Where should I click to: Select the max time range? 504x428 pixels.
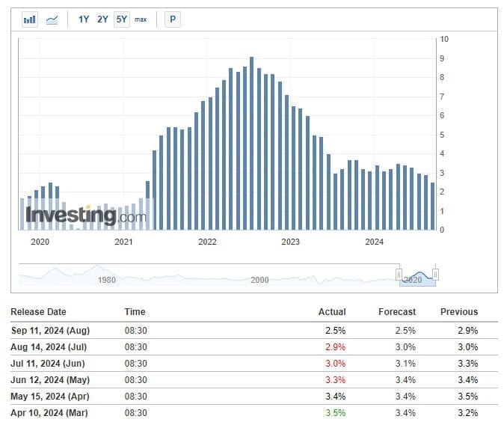[x=141, y=19]
